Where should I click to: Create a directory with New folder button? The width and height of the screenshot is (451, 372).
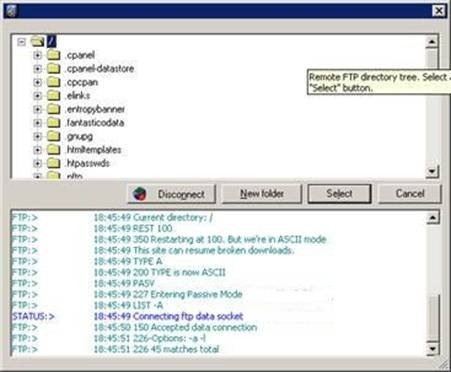click(x=262, y=194)
